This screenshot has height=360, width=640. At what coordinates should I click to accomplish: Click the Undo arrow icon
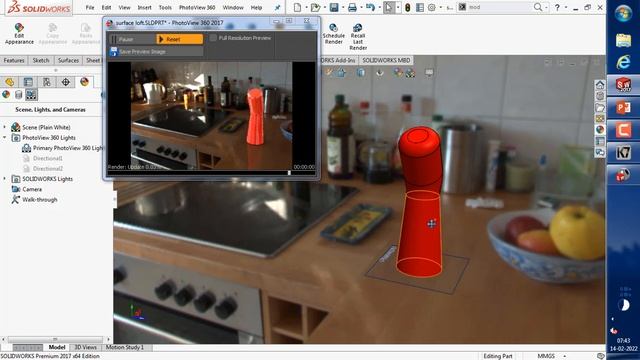click(370, 7)
